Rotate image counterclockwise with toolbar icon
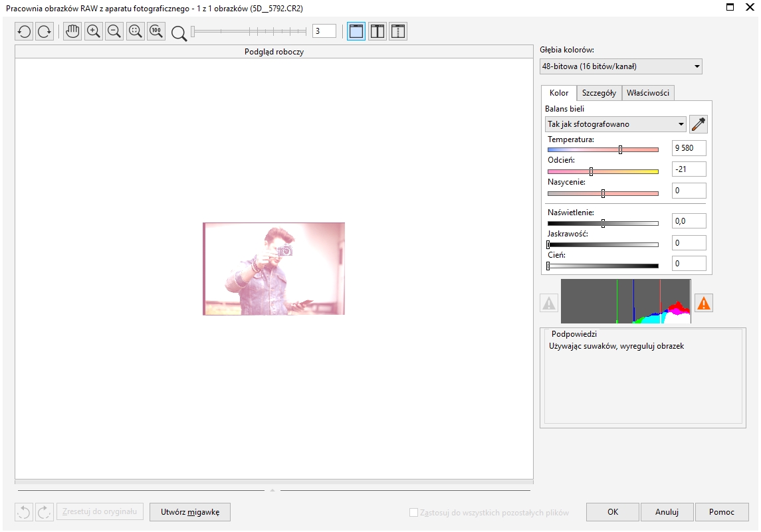Screen dimensions: 761x532 pyautogui.click(x=24, y=32)
